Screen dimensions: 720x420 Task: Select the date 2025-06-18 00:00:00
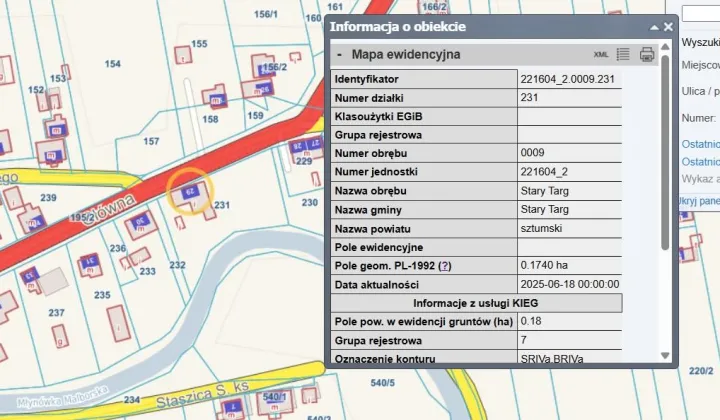[569, 284]
